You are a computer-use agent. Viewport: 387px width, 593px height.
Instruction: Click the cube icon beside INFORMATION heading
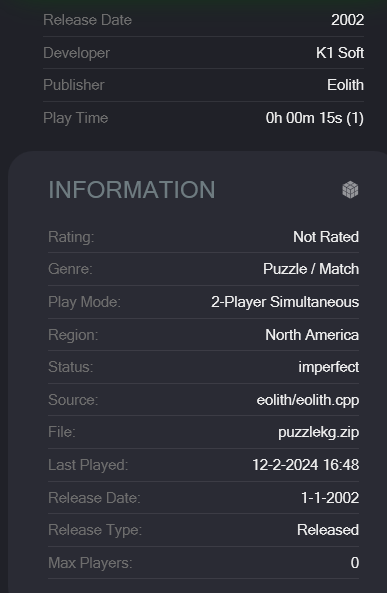coord(350,189)
